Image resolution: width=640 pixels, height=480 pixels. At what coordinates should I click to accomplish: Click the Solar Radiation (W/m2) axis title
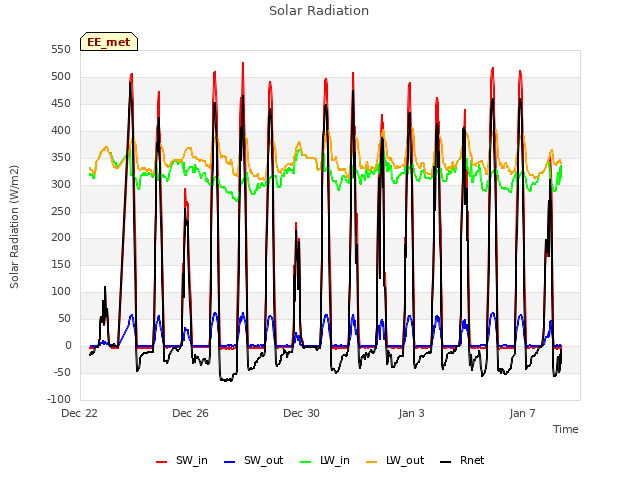tap(14, 227)
